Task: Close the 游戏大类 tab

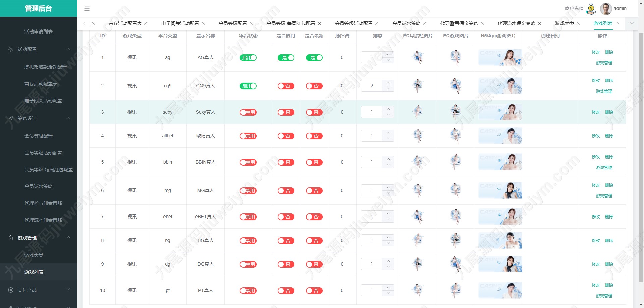Action: (578, 23)
